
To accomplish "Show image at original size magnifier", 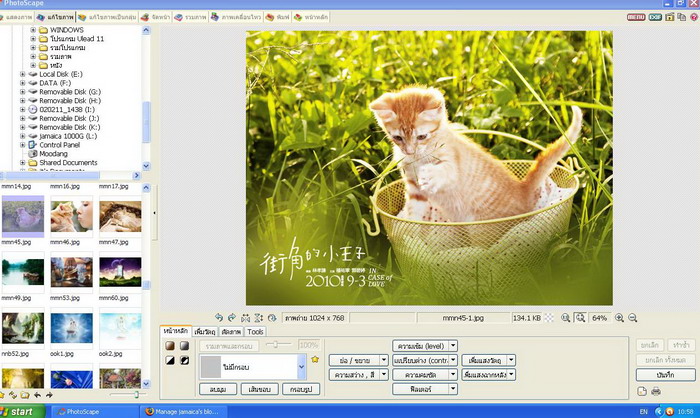I will [566, 318].
